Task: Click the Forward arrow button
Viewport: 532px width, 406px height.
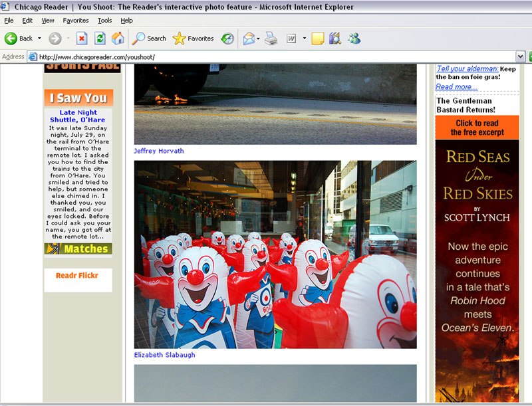Action: [55, 39]
